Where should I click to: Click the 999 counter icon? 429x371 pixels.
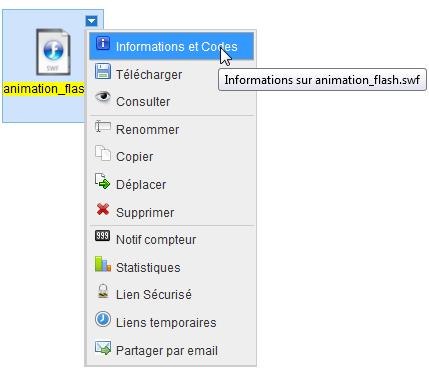point(103,236)
